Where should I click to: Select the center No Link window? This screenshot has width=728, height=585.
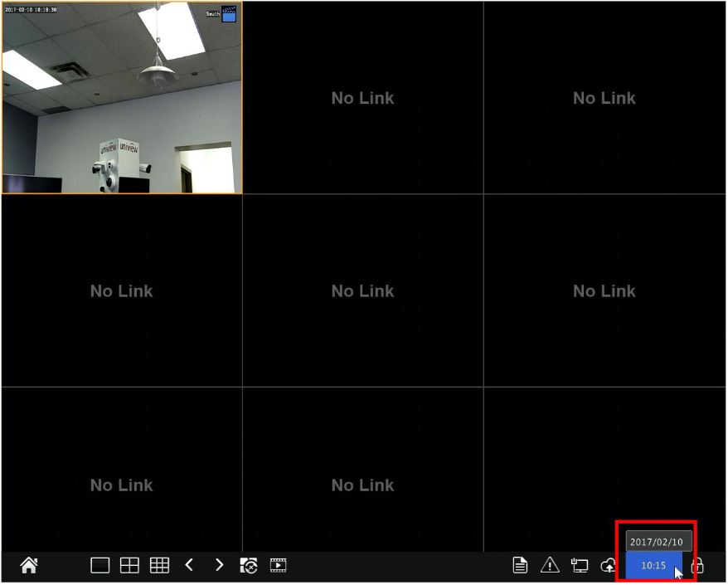362,291
